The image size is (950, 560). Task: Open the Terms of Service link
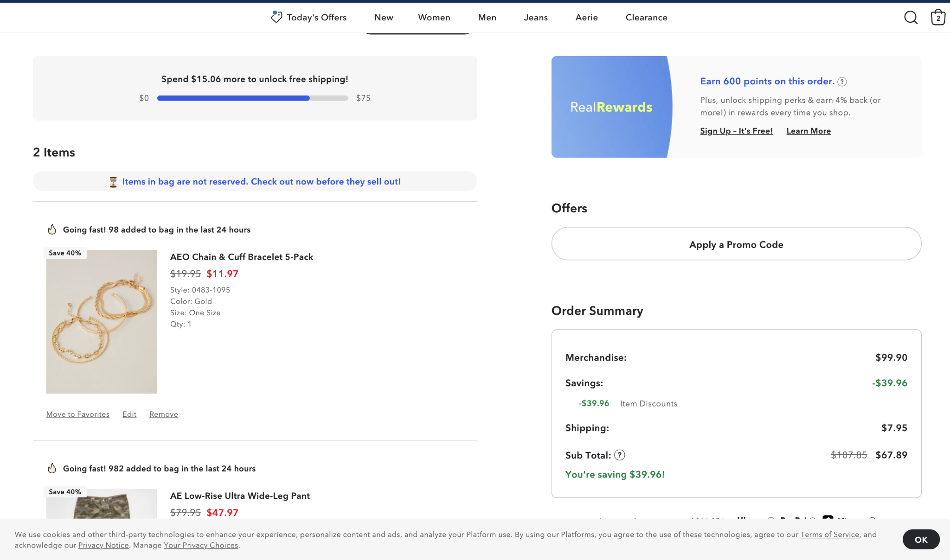coord(829,535)
